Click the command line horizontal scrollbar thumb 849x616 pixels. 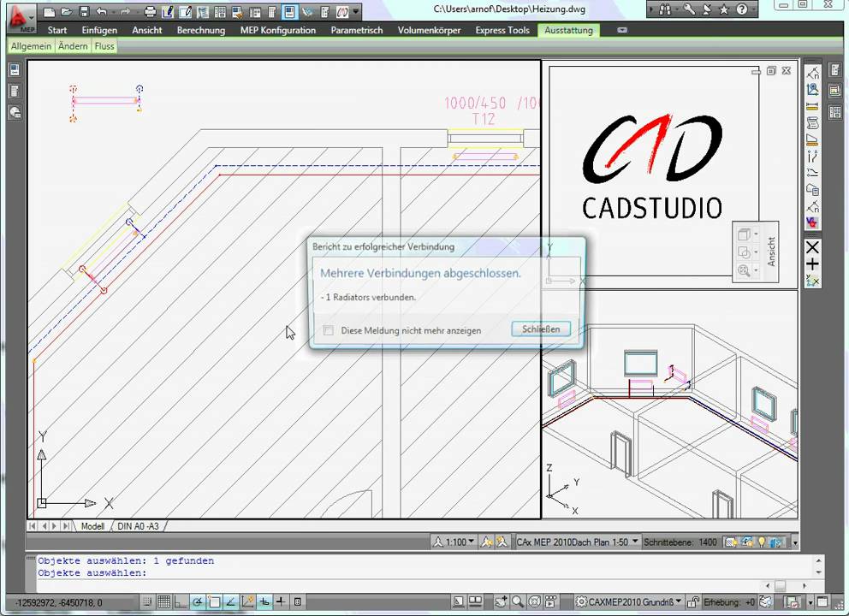(x=780, y=586)
